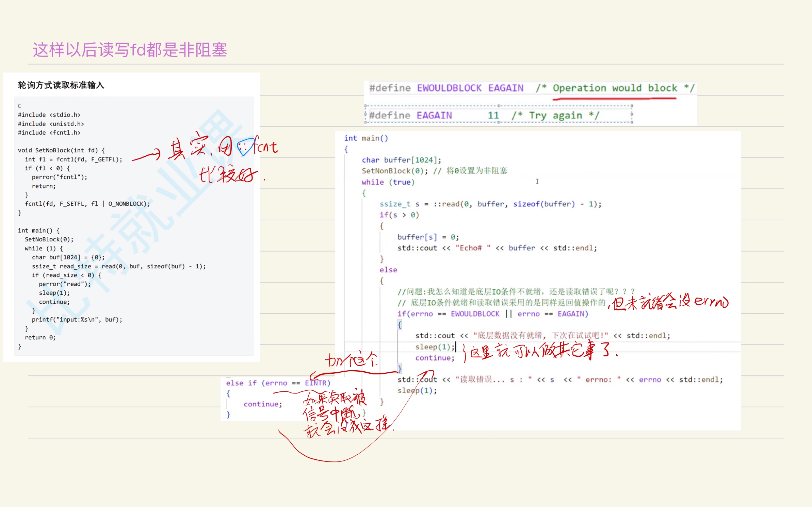Image resolution: width=812 pixels, height=507 pixels.
Task: Click the 'if(errno == EWOULDBLOCK || errno == EAGAIN)' line
Action: tap(492, 314)
